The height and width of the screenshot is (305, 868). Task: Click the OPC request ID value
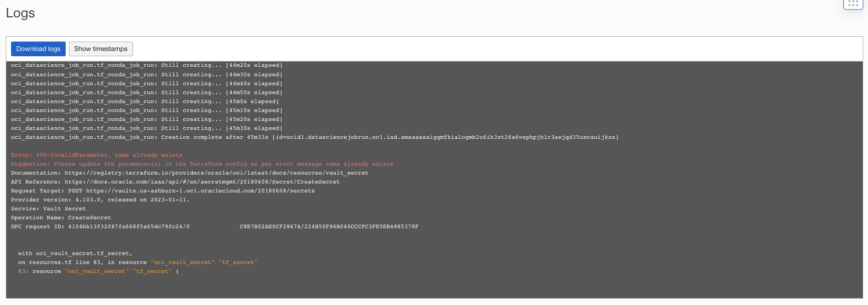coord(129,227)
